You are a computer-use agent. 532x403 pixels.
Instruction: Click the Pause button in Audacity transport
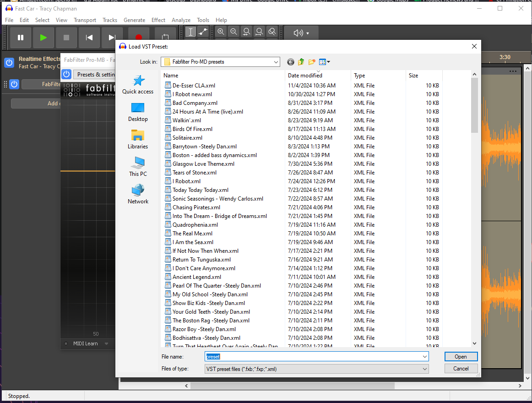tap(21, 38)
